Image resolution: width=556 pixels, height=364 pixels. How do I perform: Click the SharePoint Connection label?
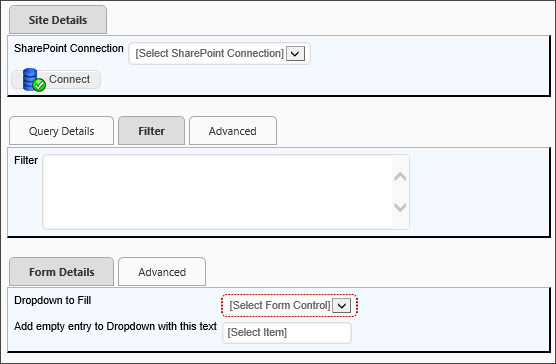[69, 48]
